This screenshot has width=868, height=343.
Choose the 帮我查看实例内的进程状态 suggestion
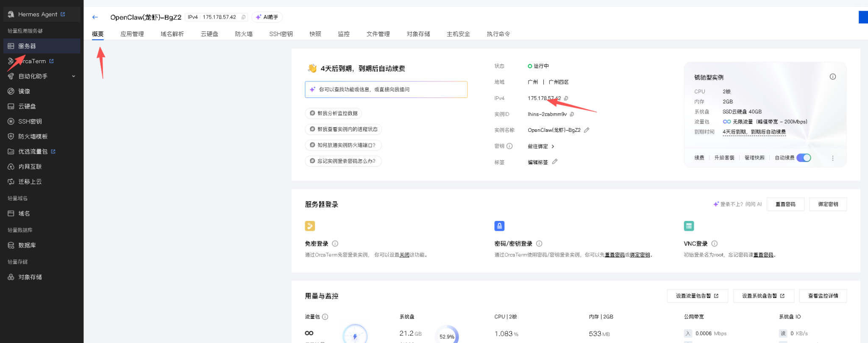pos(343,129)
